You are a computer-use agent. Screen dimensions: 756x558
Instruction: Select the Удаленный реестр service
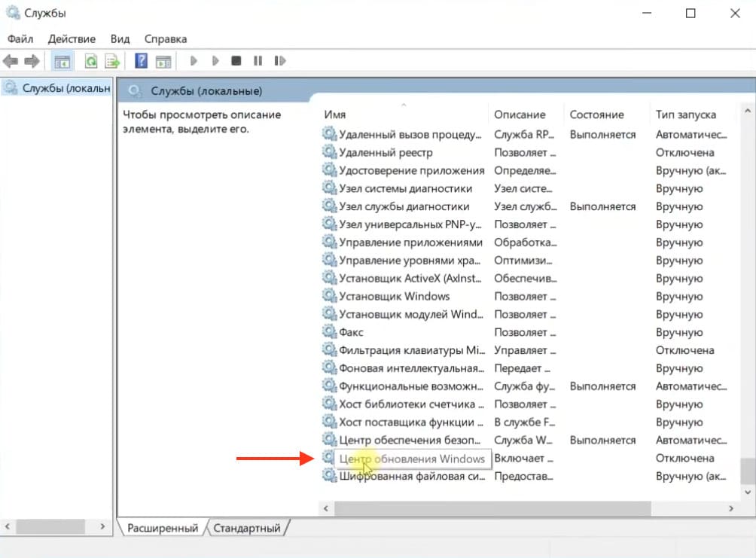point(525,152)
